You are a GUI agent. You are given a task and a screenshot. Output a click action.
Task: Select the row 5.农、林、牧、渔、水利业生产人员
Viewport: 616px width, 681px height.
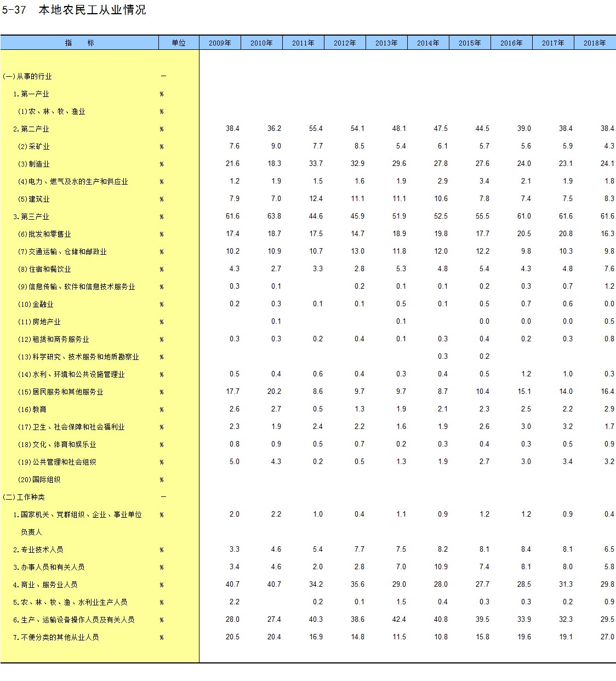[71, 602]
